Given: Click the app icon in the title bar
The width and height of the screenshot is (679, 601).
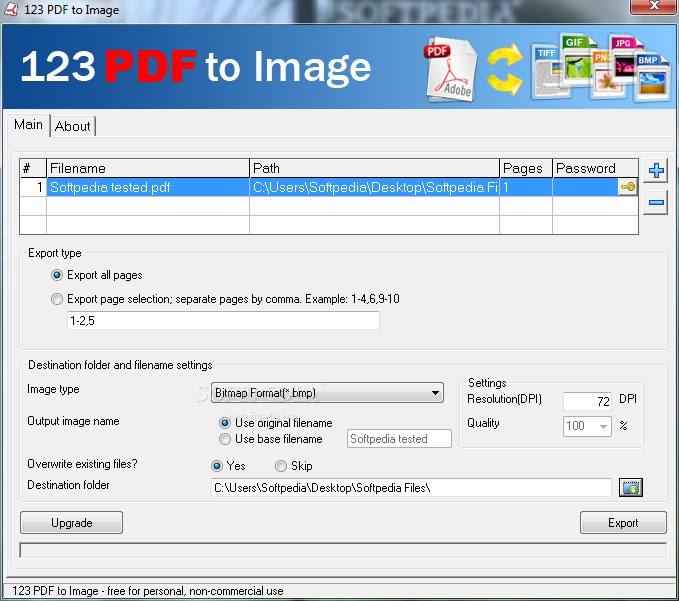Looking at the screenshot, I should 10,9.
